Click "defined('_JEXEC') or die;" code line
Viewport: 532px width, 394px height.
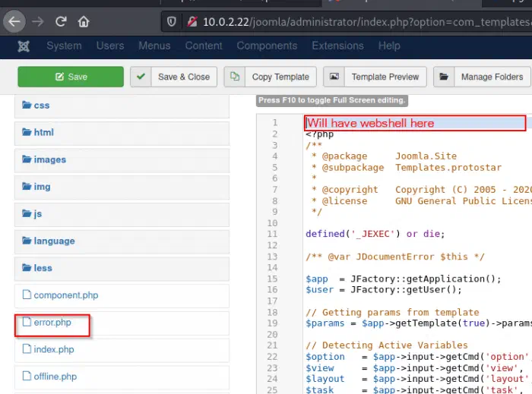point(375,234)
